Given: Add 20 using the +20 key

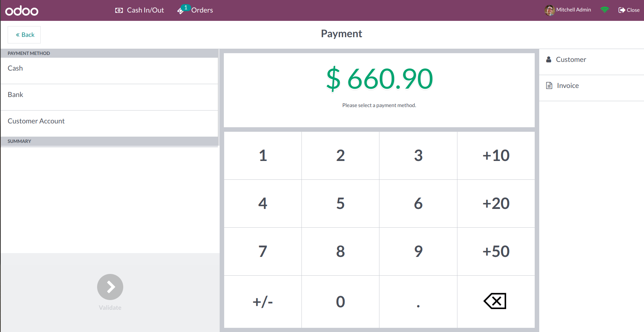Looking at the screenshot, I should [496, 204].
